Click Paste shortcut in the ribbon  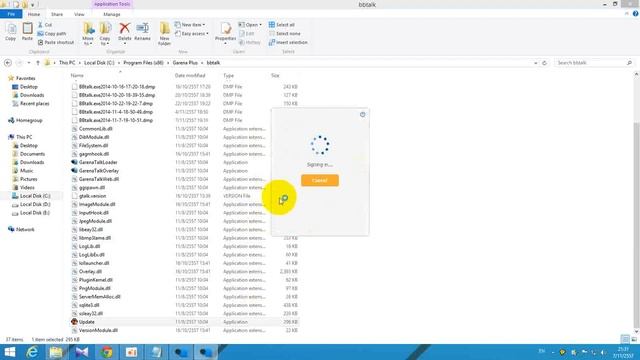tap(56, 42)
